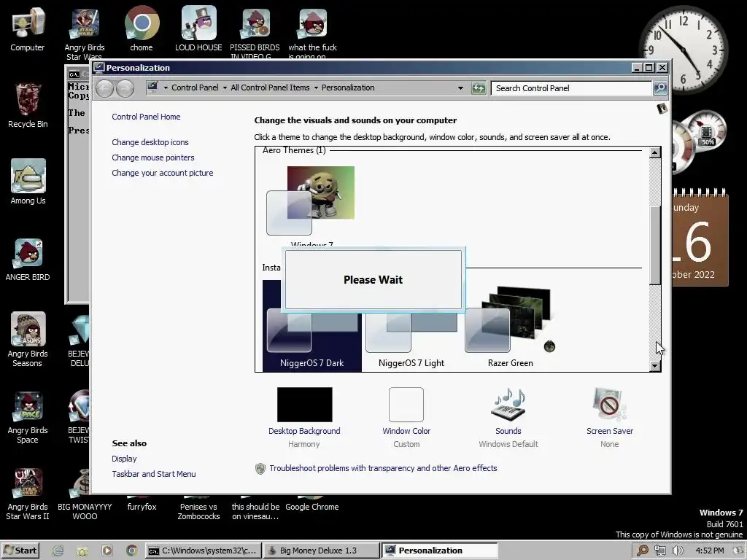The image size is (747, 560).
Task: Open the Recycle Bin
Action: pyautogui.click(x=28, y=106)
